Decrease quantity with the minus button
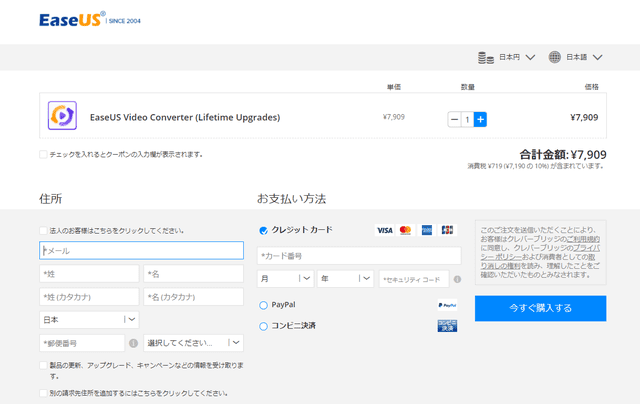This screenshot has height=404, width=640. pos(454,120)
